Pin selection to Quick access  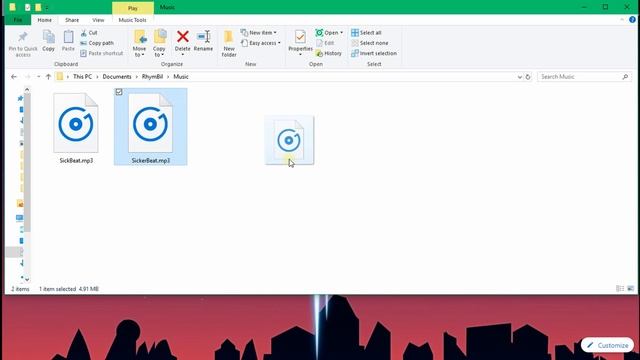tap(23, 44)
